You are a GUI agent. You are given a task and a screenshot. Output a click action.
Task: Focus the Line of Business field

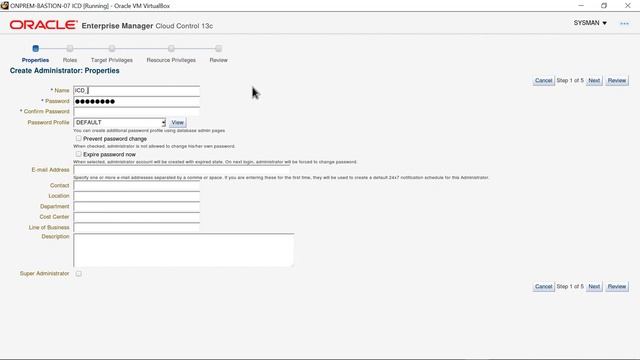[137, 227]
